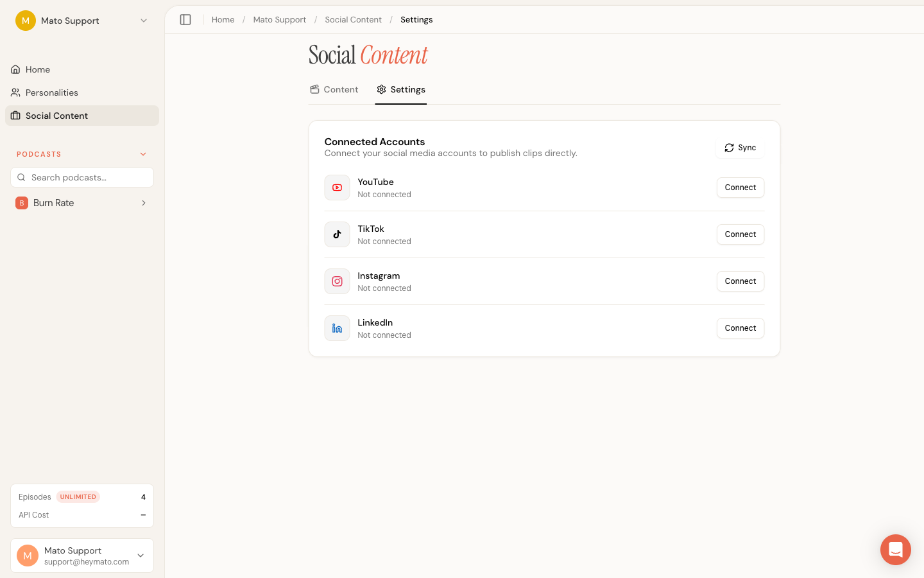This screenshot has height=578, width=924.
Task: Click Home breadcrumb link
Action: [223, 20]
